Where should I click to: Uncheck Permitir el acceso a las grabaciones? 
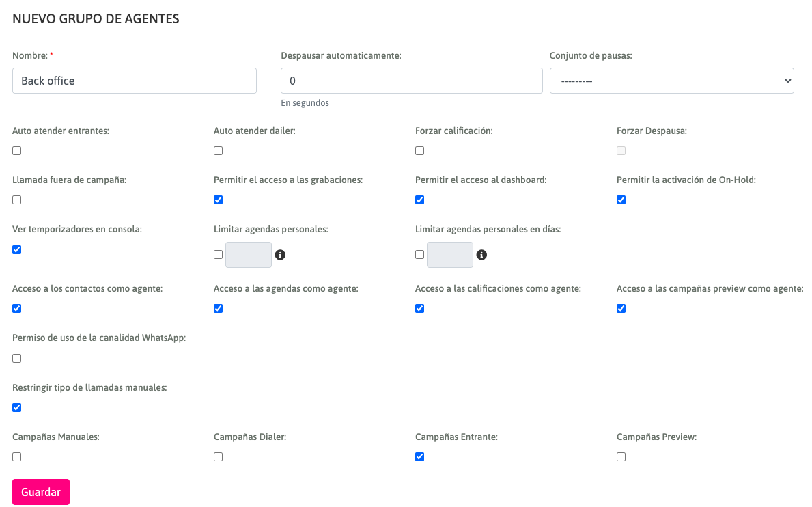(219, 200)
